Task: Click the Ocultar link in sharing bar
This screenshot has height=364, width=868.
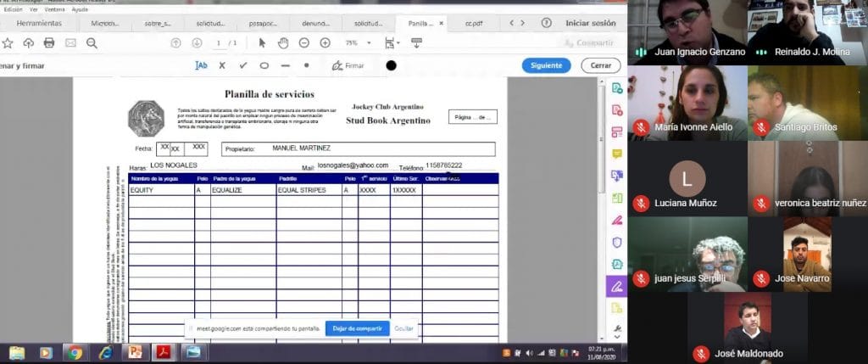Action: click(x=404, y=328)
